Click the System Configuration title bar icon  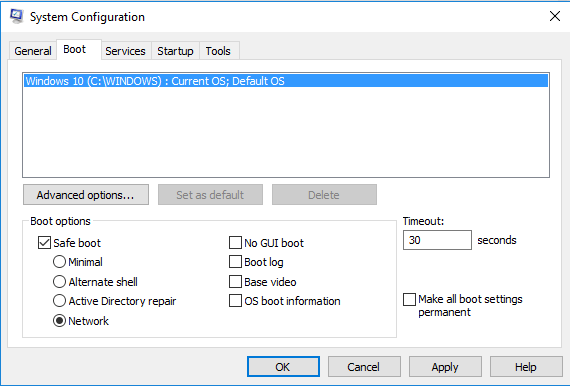click(16, 16)
